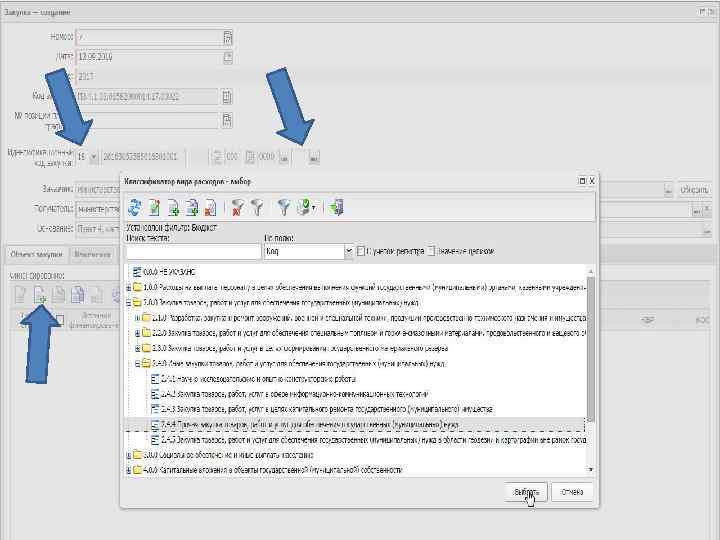Click the print icon with green check

304,208
